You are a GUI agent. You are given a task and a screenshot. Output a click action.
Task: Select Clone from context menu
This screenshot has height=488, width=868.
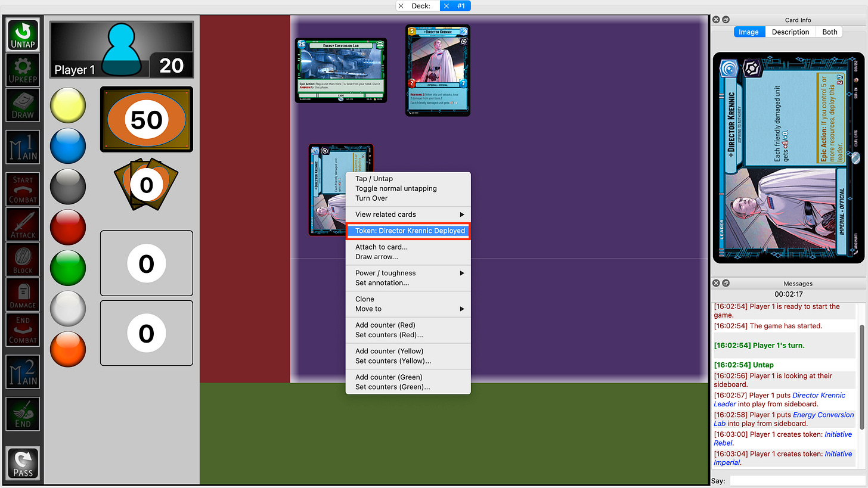pos(408,299)
